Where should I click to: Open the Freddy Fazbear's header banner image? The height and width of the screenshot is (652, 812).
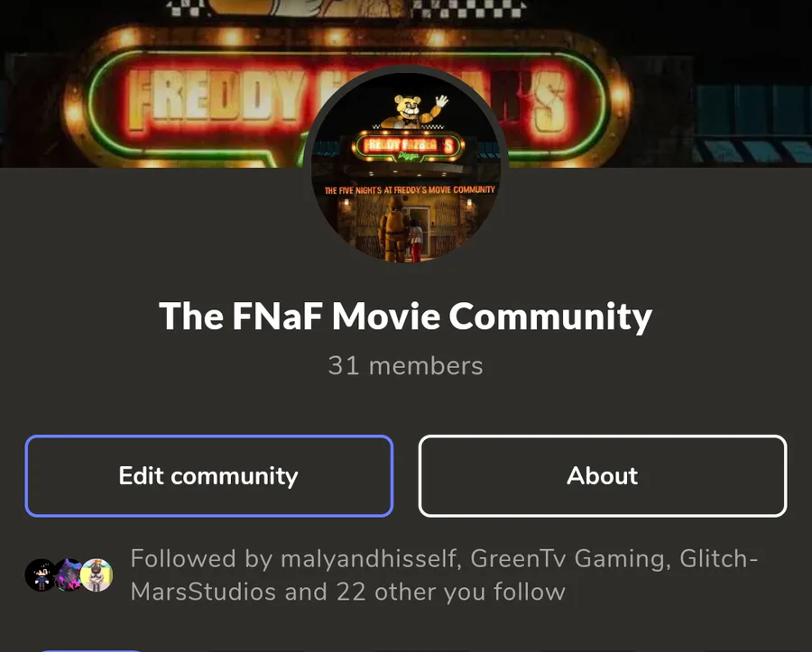coord(406,83)
